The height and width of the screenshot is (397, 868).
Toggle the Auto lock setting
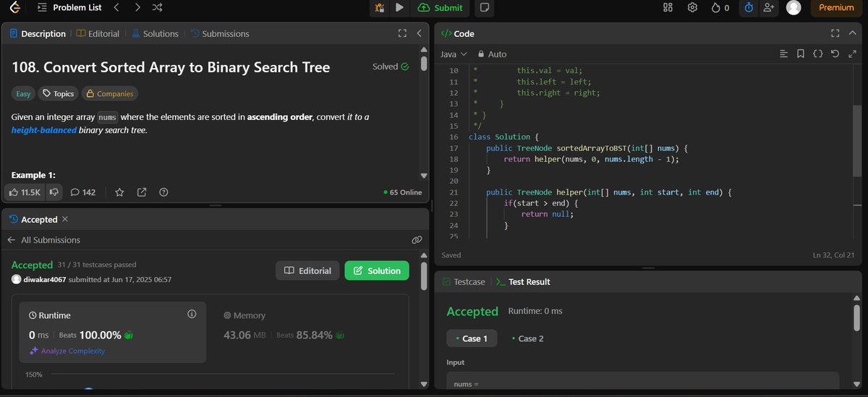pos(492,54)
